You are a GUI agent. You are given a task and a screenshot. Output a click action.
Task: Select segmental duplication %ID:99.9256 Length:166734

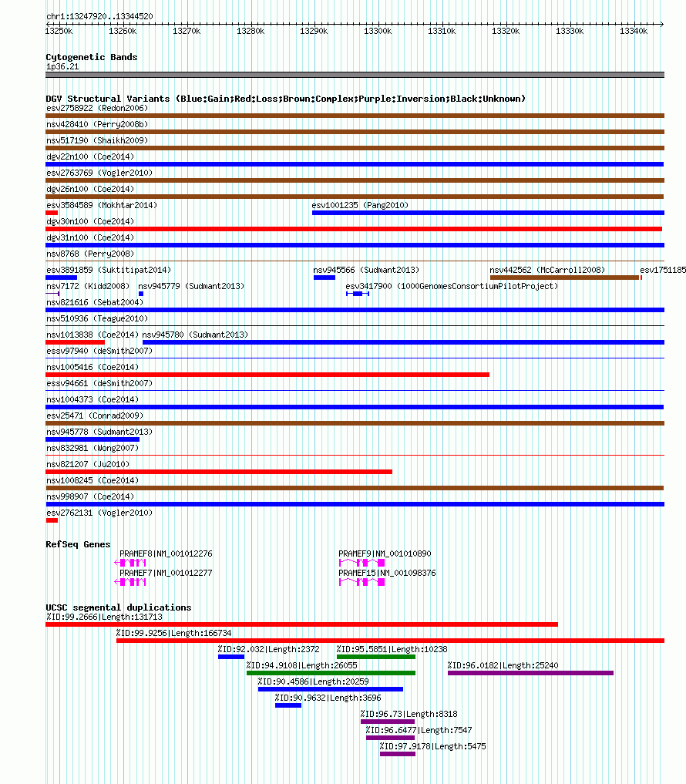pyautogui.click(x=391, y=641)
